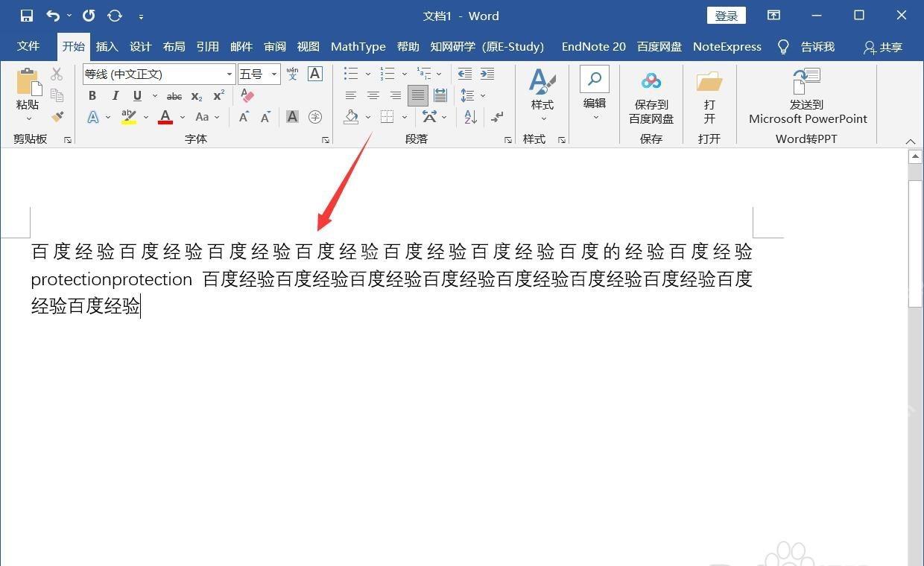Toggle Superscript formatting
The width and height of the screenshot is (924, 566).
219,96
